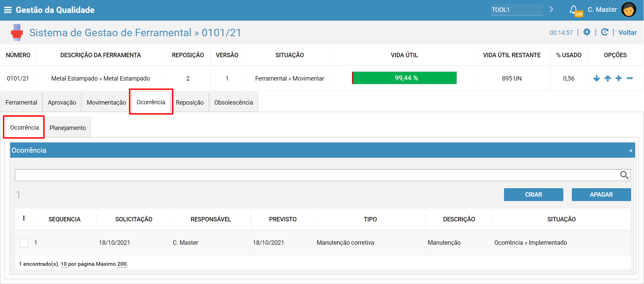Switch to the Aprovação tab
This screenshot has width=644, height=284.
pos(62,102)
